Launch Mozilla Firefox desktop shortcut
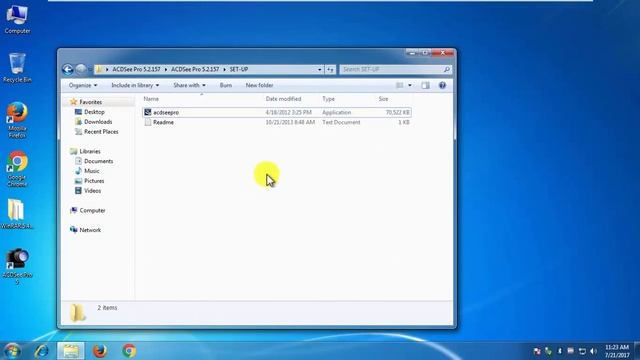This screenshot has height=360, width=640. click(x=17, y=120)
